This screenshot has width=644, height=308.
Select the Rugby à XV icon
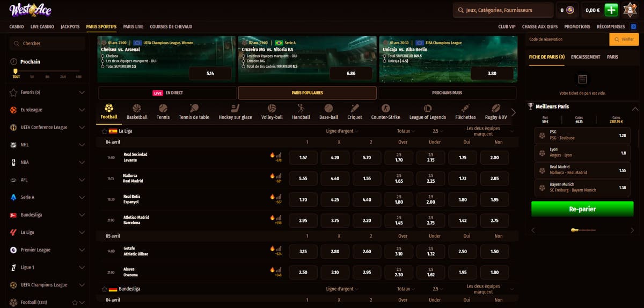coord(496,108)
